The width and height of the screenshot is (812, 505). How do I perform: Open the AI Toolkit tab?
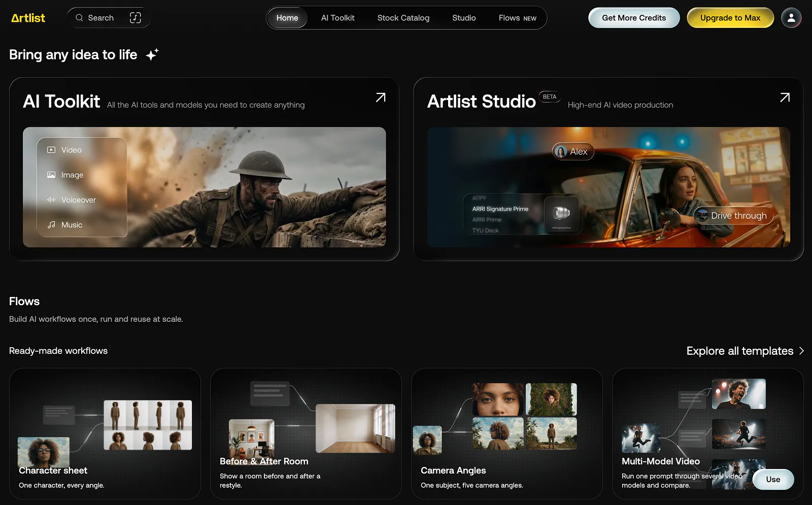pyautogui.click(x=338, y=18)
